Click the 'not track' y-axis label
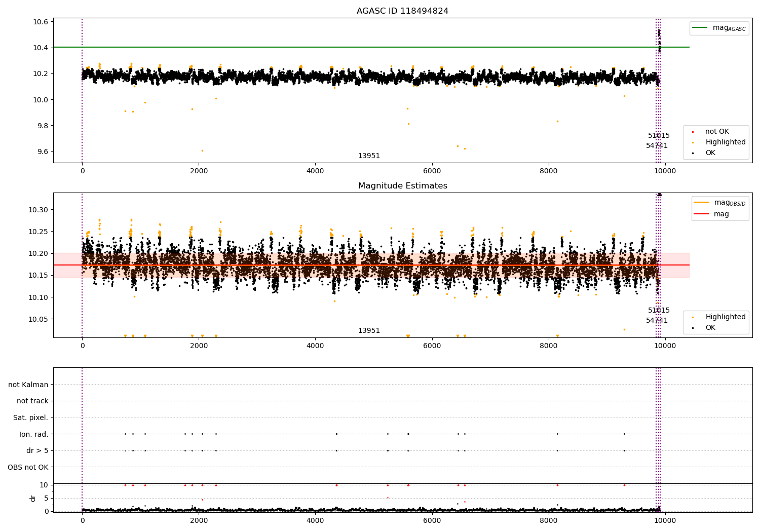This screenshot has height=532, width=760. 32,401
